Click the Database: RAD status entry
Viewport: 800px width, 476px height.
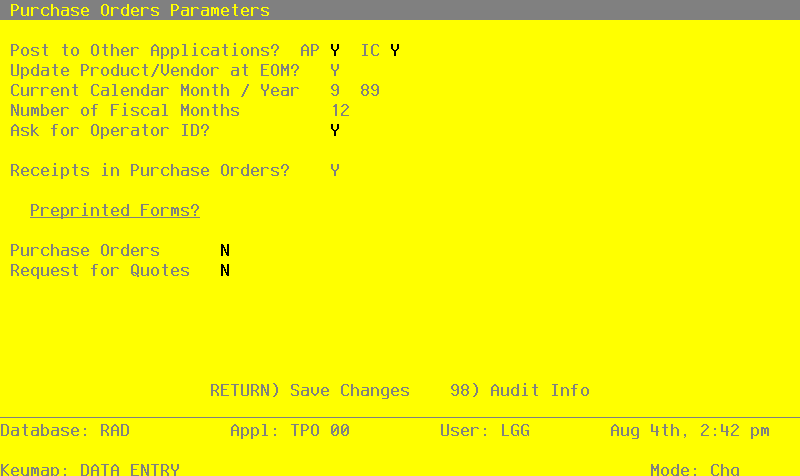coord(65,431)
